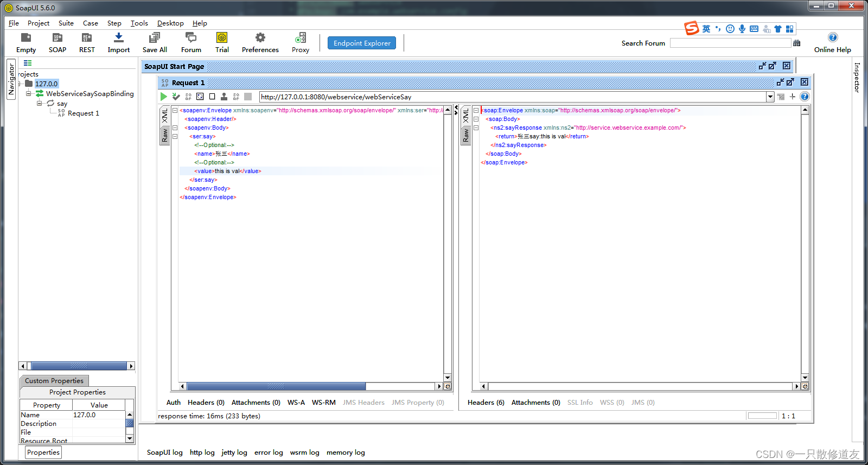The image size is (868, 465).
Task: Open request editor help icon
Action: (x=805, y=97)
